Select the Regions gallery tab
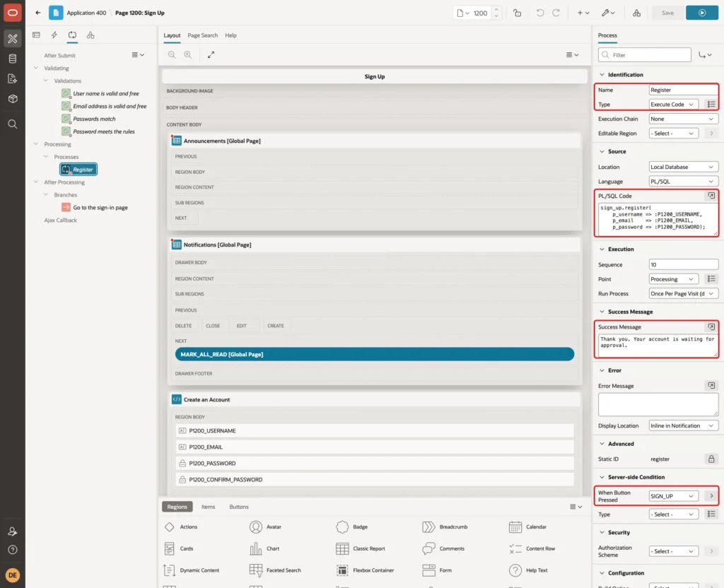Image resolution: width=724 pixels, height=588 pixels. tap(177, 507)
